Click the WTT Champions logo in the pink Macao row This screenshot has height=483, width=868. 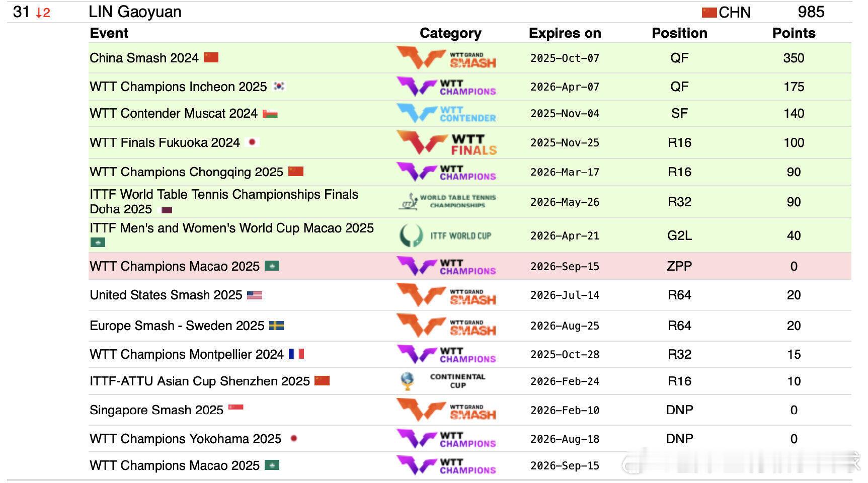[x=446, y=266]
